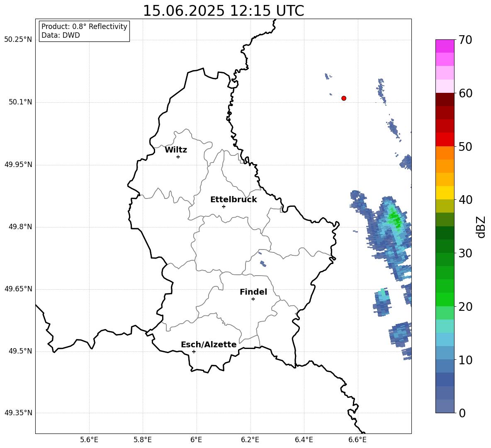
Task: Click the colorbar tick label 70
Action: click(465, 40)
